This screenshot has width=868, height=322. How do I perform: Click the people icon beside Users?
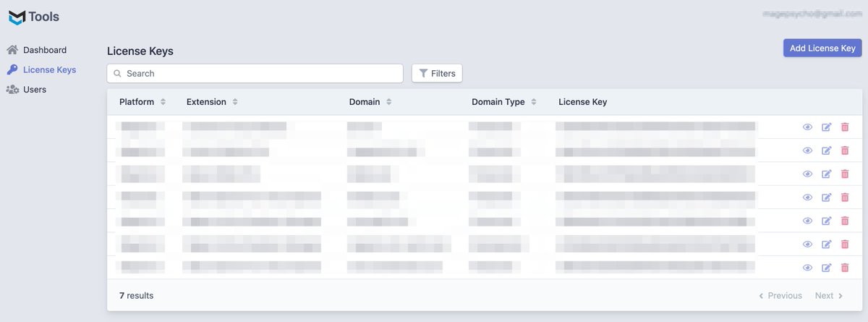tap(12, 90)
